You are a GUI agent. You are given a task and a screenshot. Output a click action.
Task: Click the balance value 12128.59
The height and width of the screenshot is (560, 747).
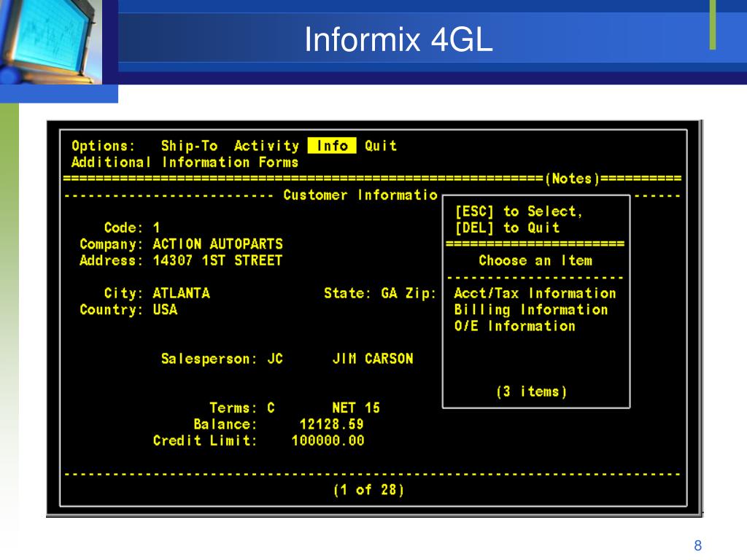click(331, 424)
